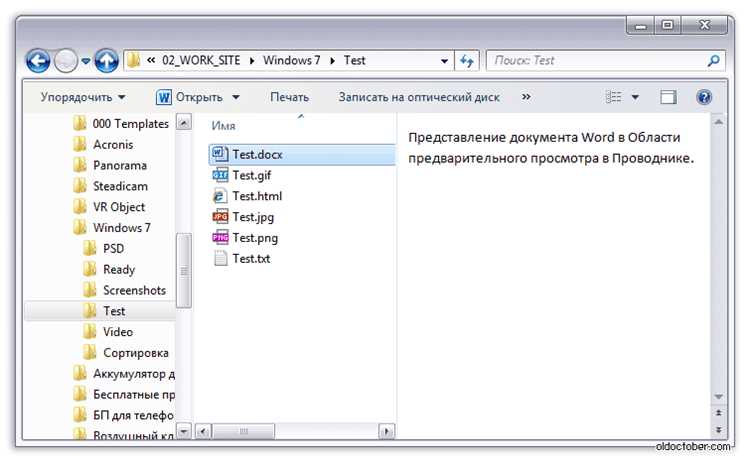Select the VR Object folder

click(110, 207)
